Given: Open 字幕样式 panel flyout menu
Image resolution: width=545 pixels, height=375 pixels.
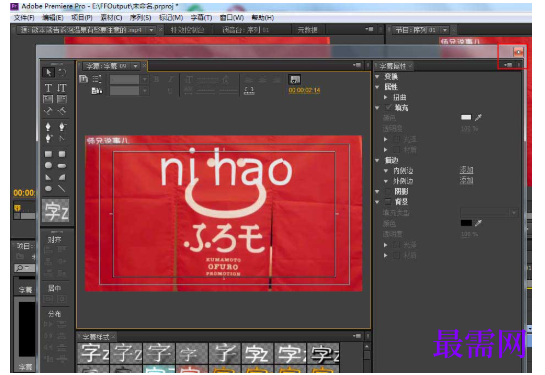Looking at the screenshot, I should [357, 336].
